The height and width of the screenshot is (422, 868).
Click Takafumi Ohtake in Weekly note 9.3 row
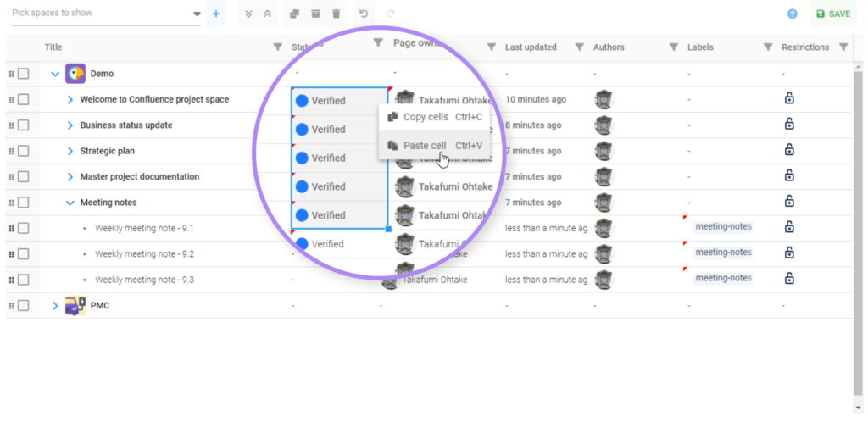click(x=435, y=280)
